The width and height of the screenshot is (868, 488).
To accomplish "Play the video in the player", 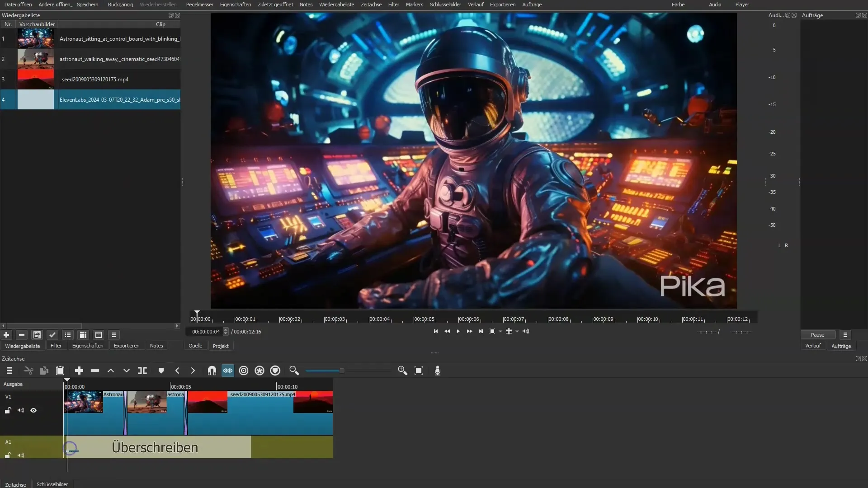I will click(458, 331).
